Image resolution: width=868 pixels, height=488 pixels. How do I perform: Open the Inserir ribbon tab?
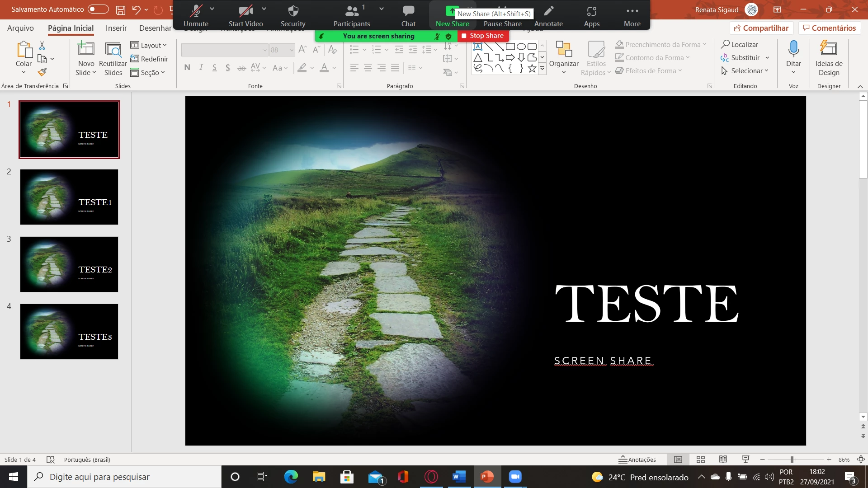pos(116,28)
